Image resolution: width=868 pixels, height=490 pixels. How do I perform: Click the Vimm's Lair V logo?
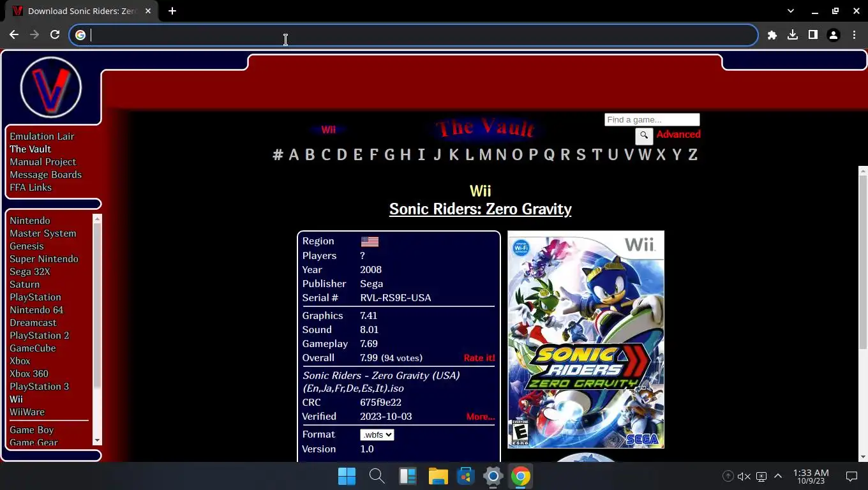point(50,87)
